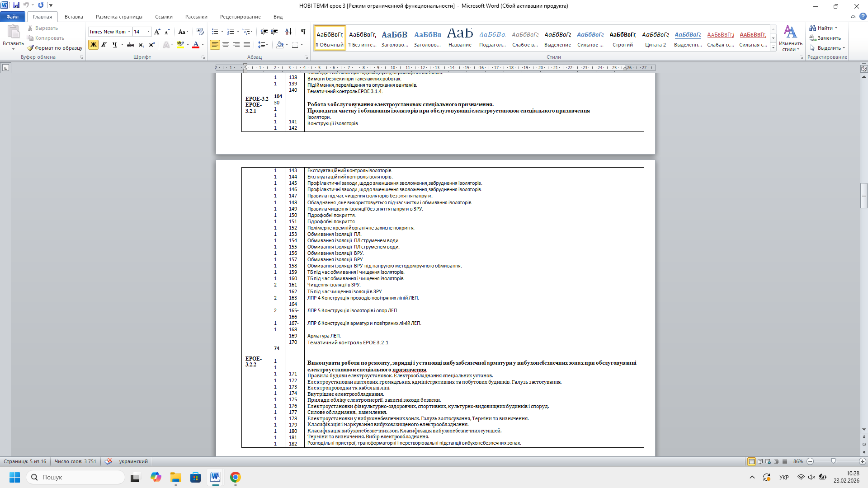Switch to the Рецензирование tab
The width and height of the screenshot is (868, 488).
coord(240,17)
